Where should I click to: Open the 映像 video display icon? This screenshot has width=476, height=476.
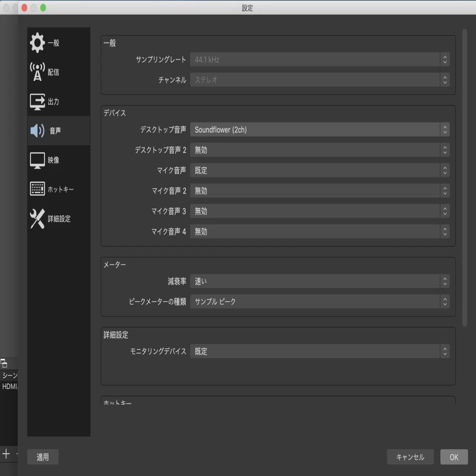(x=37, y=160)
